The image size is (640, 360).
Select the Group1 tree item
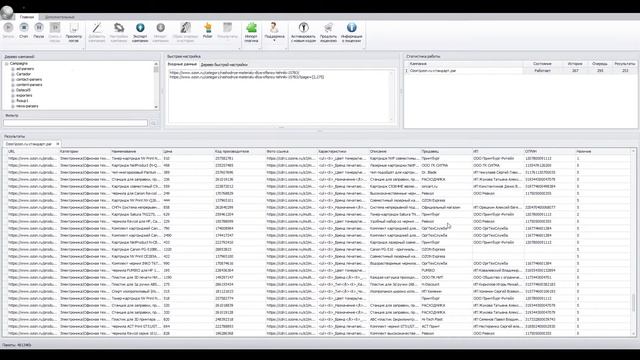[x=22, y=101]
